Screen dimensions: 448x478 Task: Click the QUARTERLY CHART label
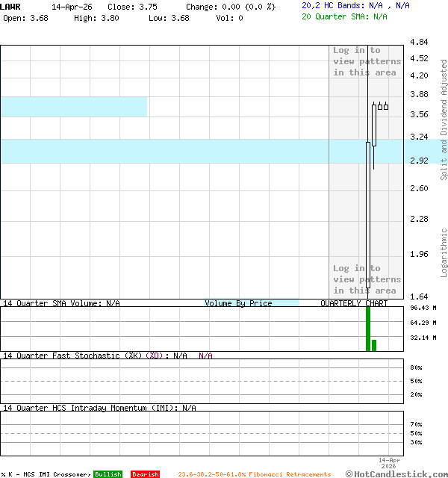[x=354, y=303]
